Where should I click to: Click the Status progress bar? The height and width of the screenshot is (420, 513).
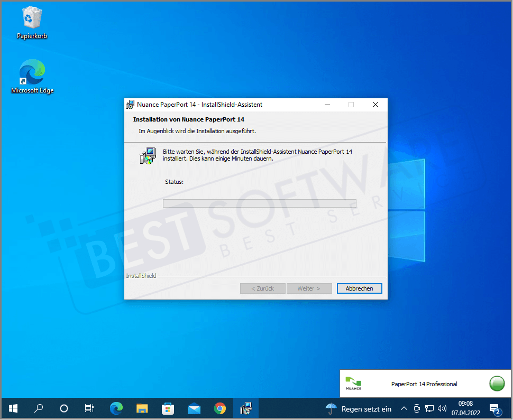[x=259, y=203]
